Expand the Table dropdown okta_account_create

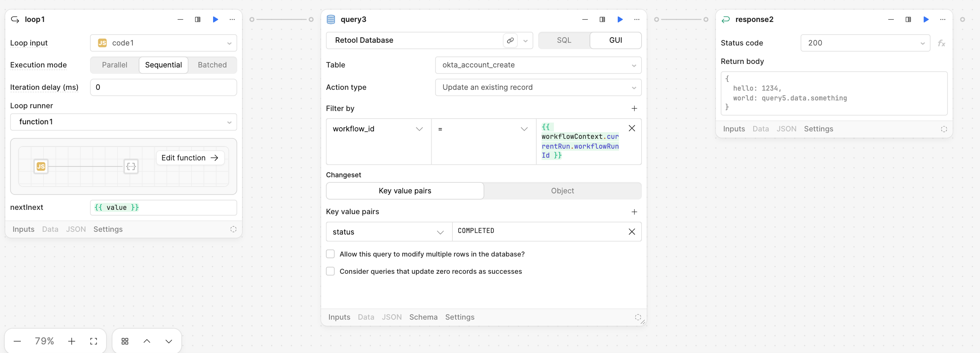[538, 65]
